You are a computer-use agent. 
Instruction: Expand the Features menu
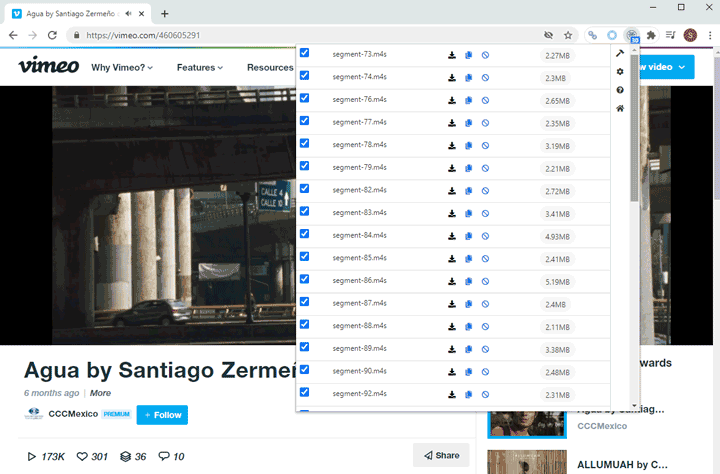[200, 68]
